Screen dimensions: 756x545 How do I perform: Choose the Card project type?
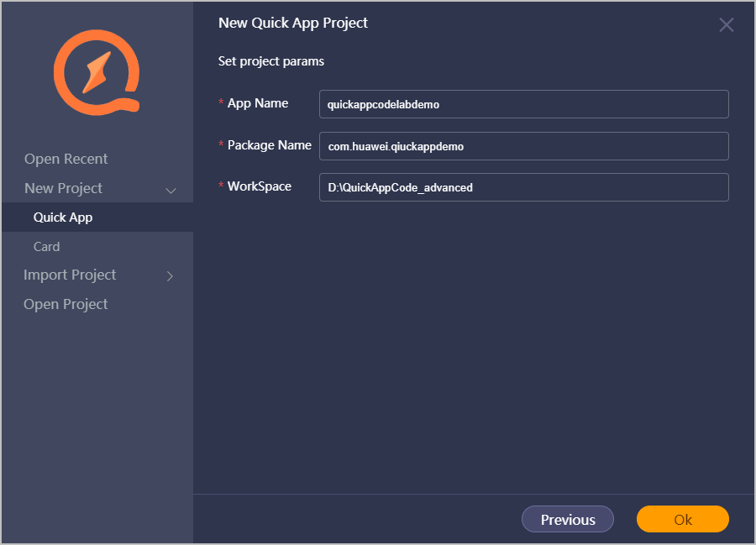(x=47, y=247)
